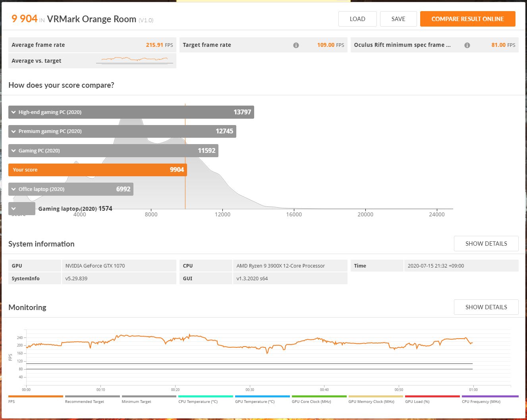Click the info icon beside Target frame rate

pyautogui.click(x=296, y=45)
